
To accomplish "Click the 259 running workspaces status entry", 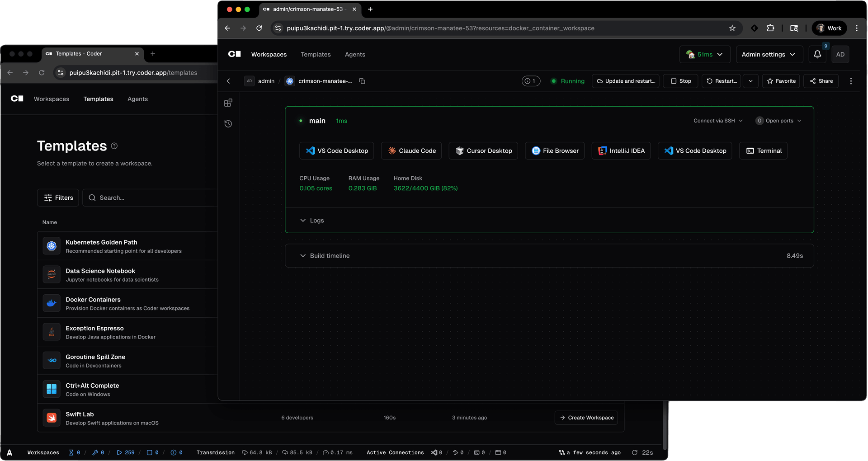I will (x=126, y=452).
